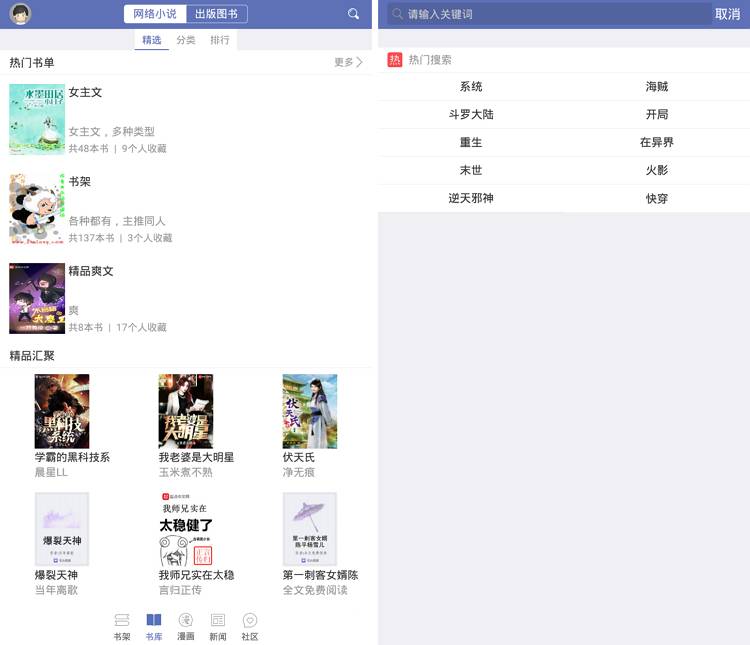Click author name 玉米煮不熟

click(186, 472)
